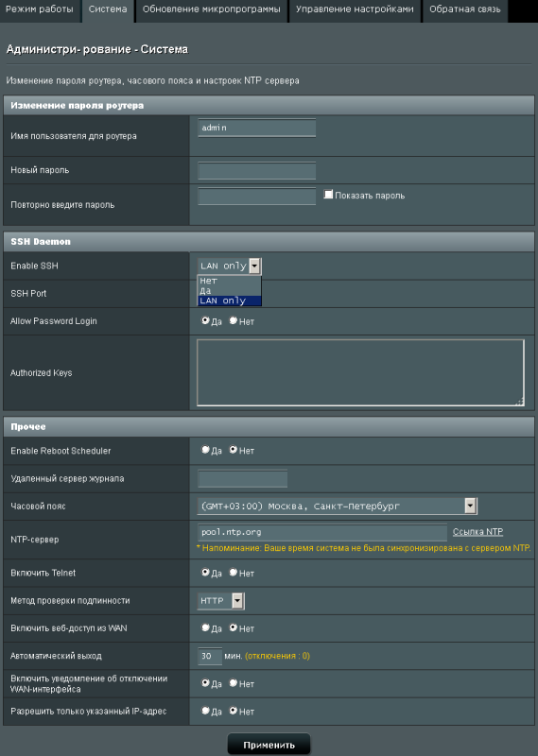Click the Authorized Keys text area
Screen dimensions: 538x756
pos(360,372)
